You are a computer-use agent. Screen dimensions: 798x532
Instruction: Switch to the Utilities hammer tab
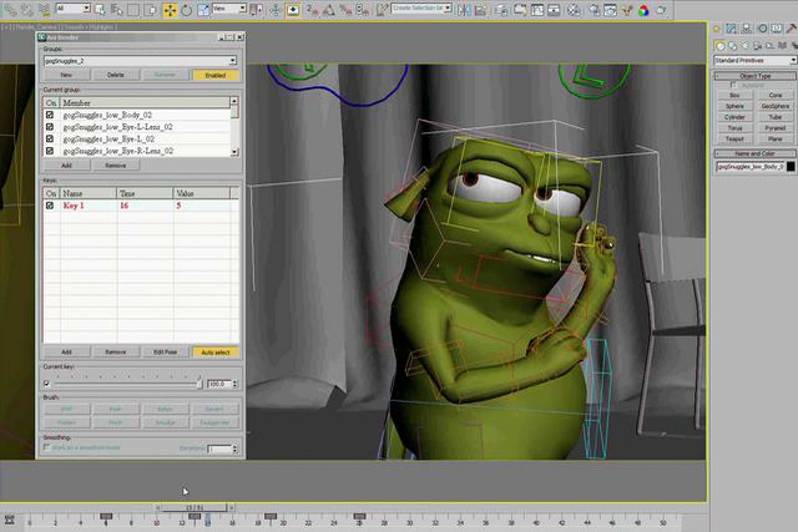click(792, 29)
